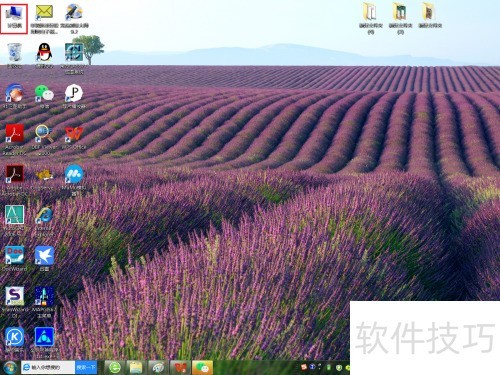Launch the QQ penguin shortcut
The width and height of the screenshot is (500, 375).
point(44,55)
